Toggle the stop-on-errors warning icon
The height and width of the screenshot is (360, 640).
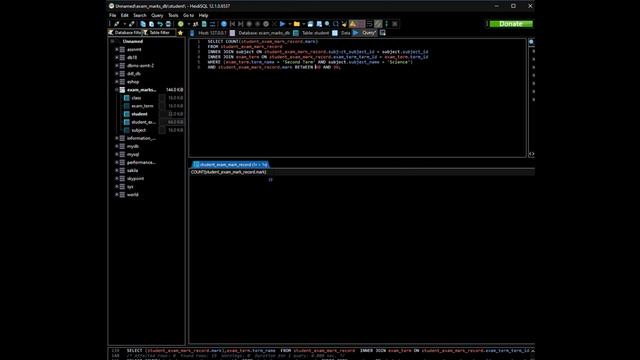(x=353, y=24)
